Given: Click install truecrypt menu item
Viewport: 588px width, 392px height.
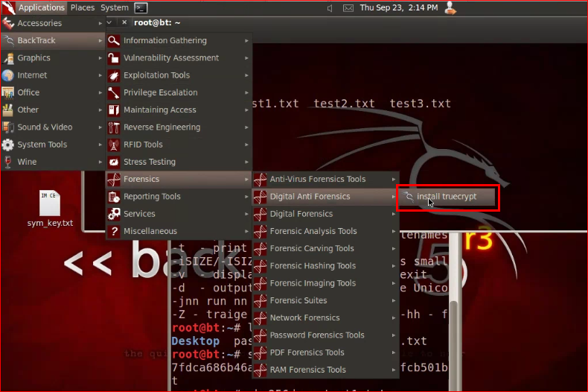Looking at the screenshot, I should pos(448,197).
